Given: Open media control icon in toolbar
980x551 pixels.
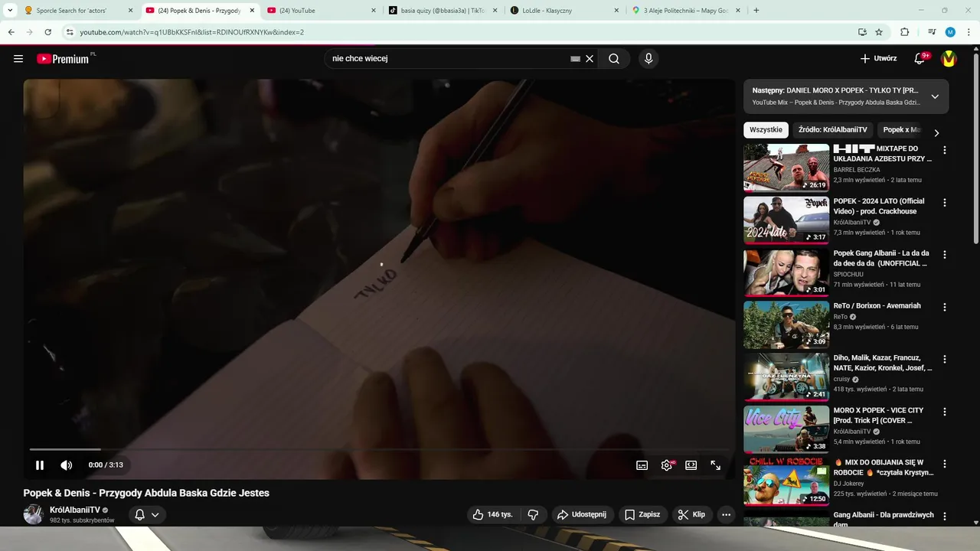Looking at the screenshot, I should click(x=932, y=32).
